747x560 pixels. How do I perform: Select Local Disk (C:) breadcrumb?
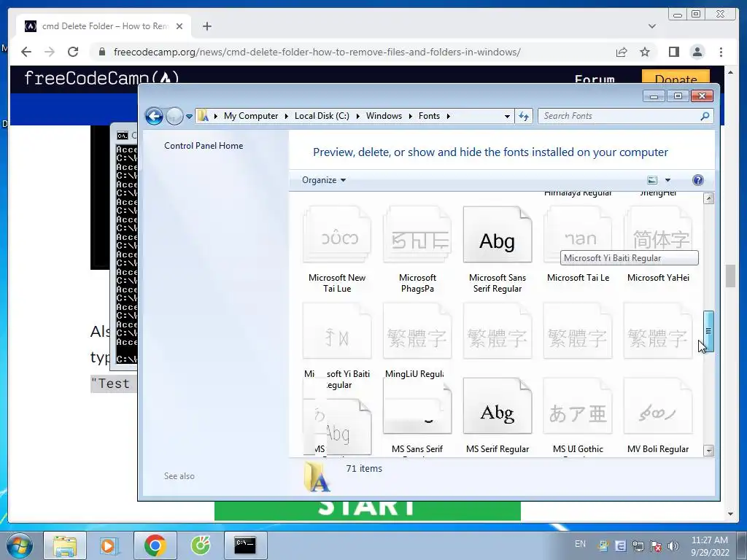point(322,116)
